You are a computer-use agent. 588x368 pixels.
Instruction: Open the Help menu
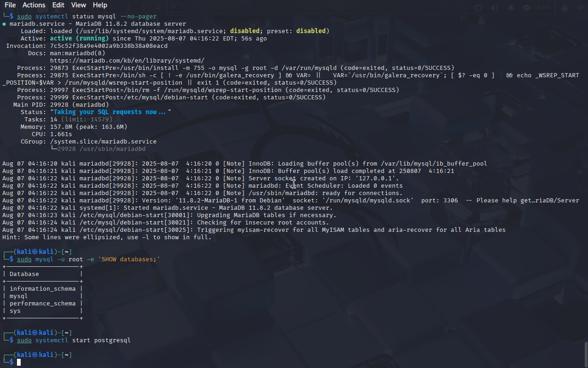100,5
